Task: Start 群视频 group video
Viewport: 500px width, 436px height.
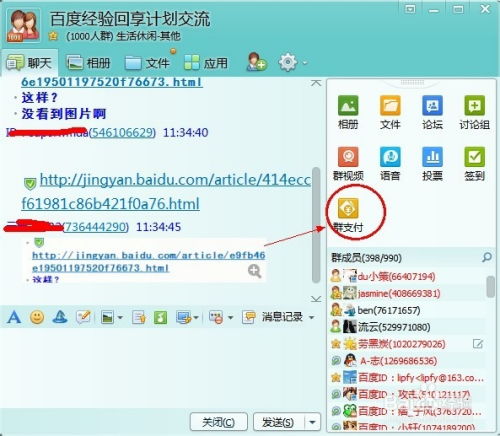Action: pos(348,164)
